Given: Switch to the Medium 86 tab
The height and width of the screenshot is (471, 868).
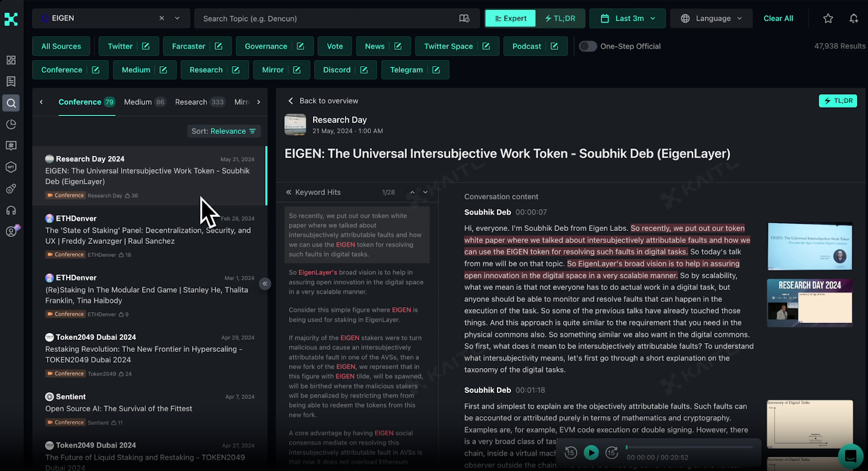Looking at the screenshot, I should pyautogui.click(x=144, y=102).
